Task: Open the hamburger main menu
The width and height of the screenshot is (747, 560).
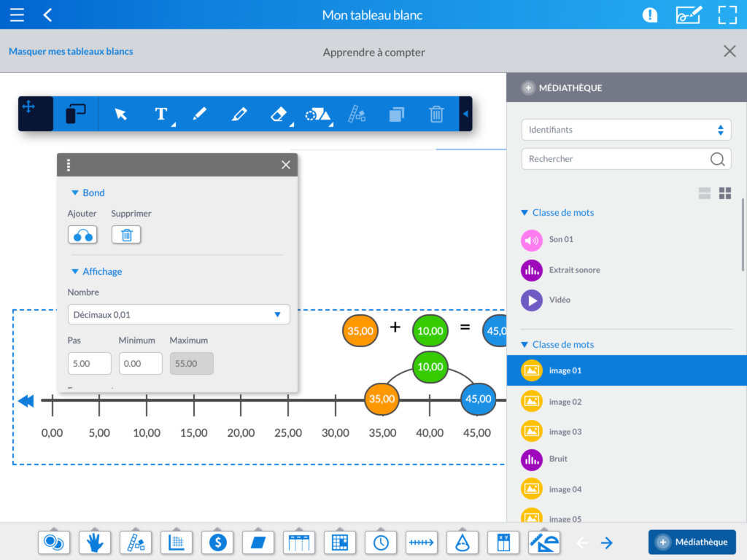Action: coord(17,15)
